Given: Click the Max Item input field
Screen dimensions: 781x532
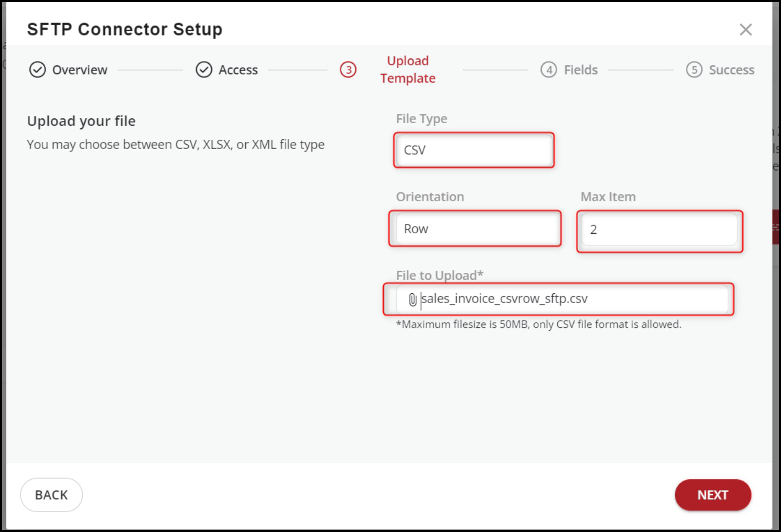Looking at the screenshot, I should pos(659,229).
